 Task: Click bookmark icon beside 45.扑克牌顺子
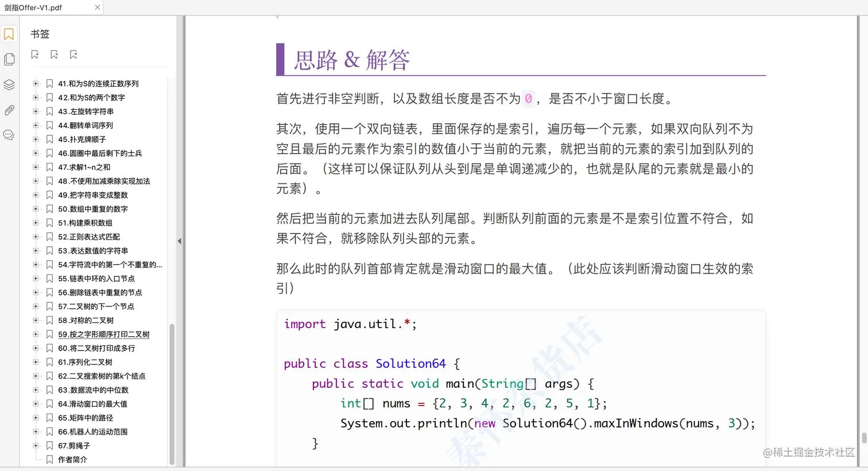tap(49, 139)
